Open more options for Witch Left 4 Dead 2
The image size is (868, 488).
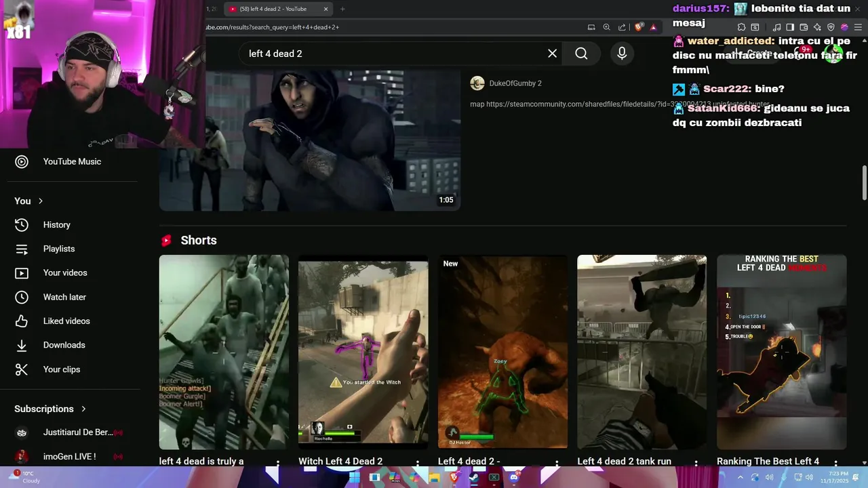pos(418,463)
